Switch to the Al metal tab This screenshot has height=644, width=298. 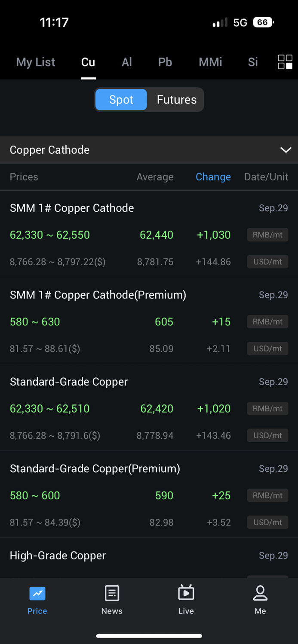(126, 62)
